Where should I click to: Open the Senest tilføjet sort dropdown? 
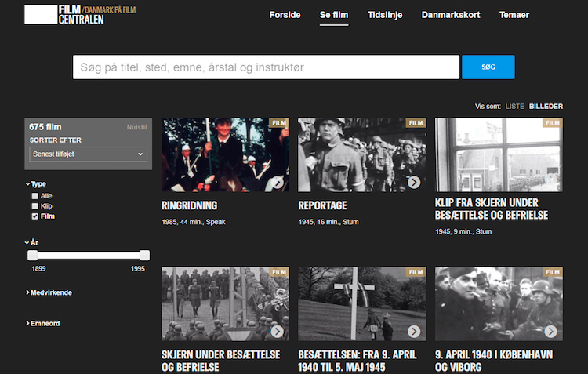point(88,154)
